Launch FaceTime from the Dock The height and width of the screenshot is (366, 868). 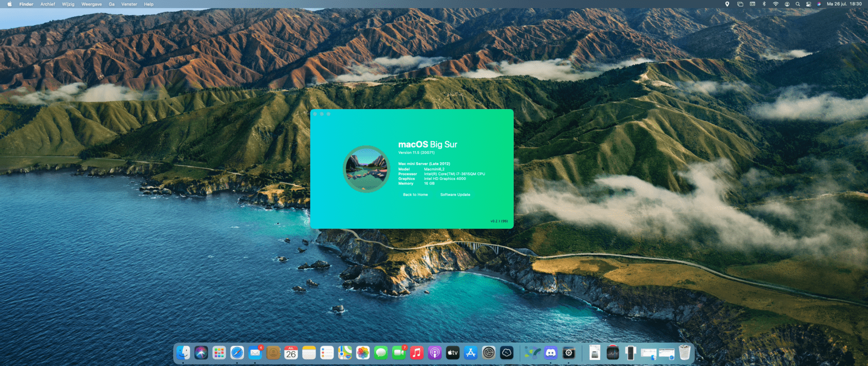click(399, 353)
